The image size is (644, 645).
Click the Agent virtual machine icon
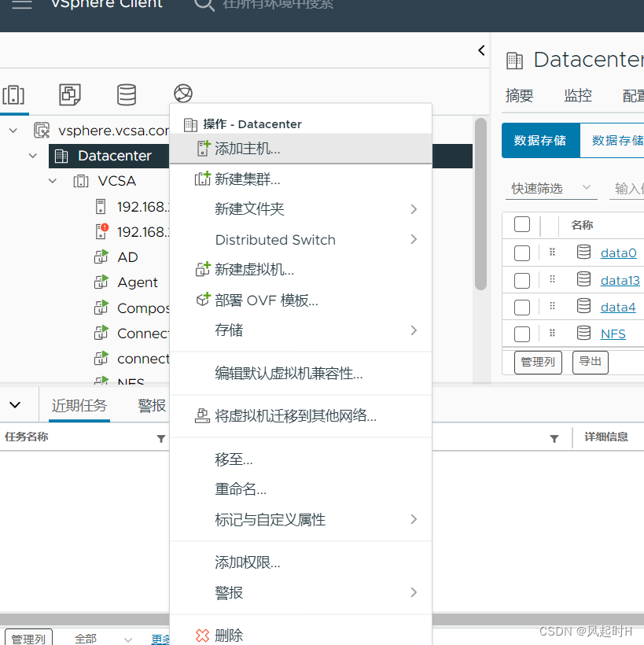pyautogui.click(x=101, y=282)
